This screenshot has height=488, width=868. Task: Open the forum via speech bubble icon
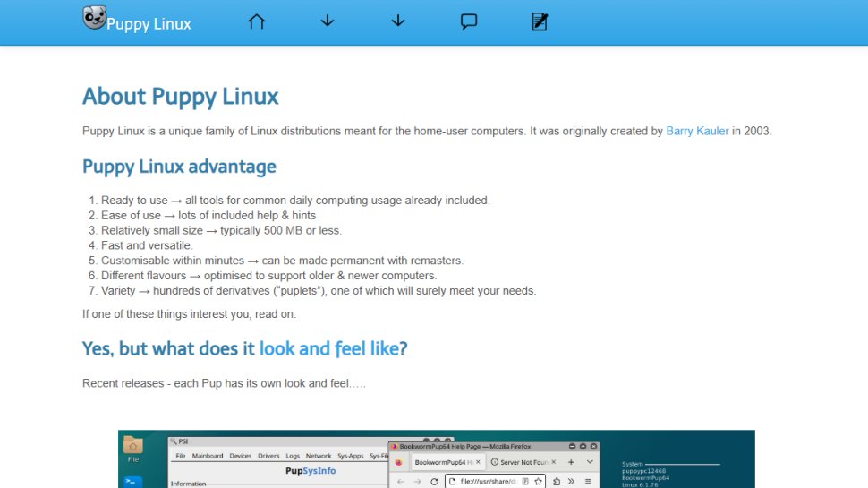(x=469, y=21)
